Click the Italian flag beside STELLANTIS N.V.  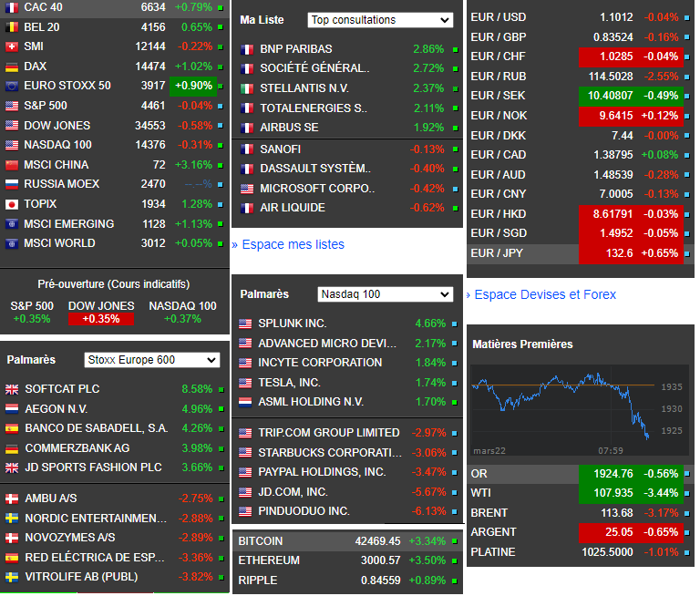pyautogui.click(x=247, y=88)
